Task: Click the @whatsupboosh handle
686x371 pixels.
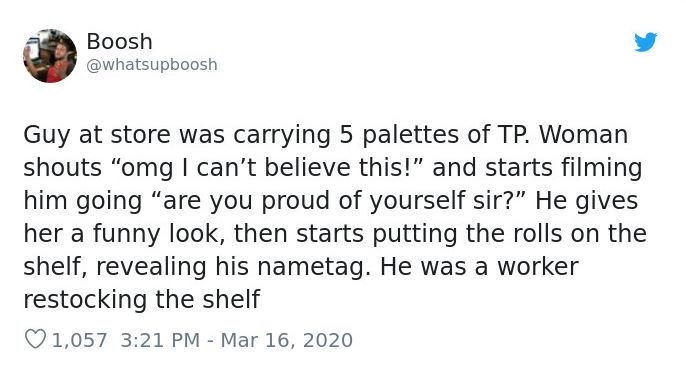Action: [152, 65]
